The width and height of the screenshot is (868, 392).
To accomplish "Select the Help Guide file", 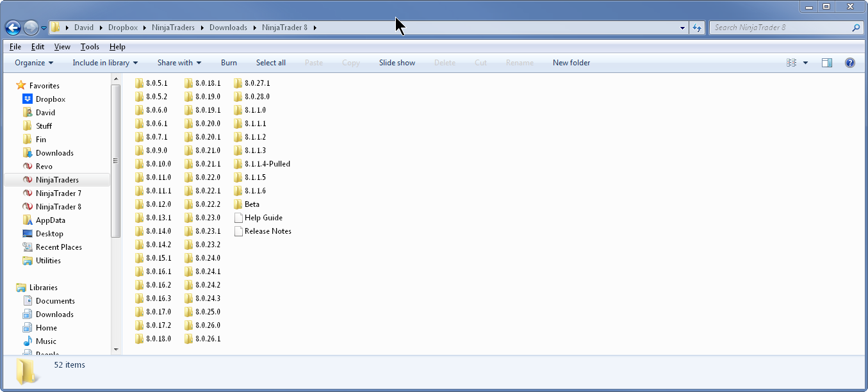I will point(258,218).
